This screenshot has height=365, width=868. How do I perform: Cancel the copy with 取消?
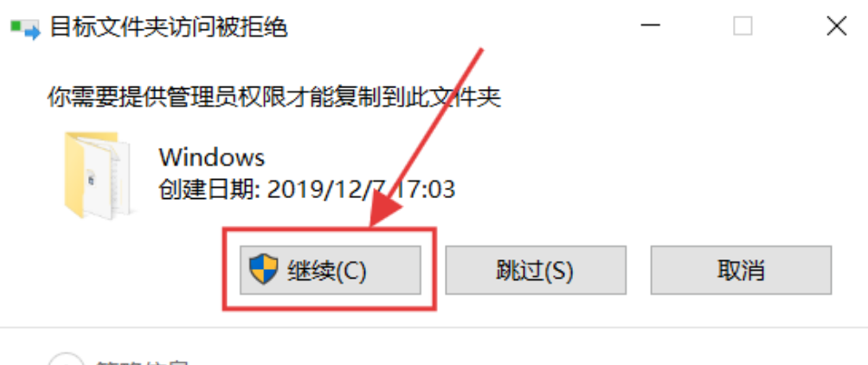(x=741, y=270)
